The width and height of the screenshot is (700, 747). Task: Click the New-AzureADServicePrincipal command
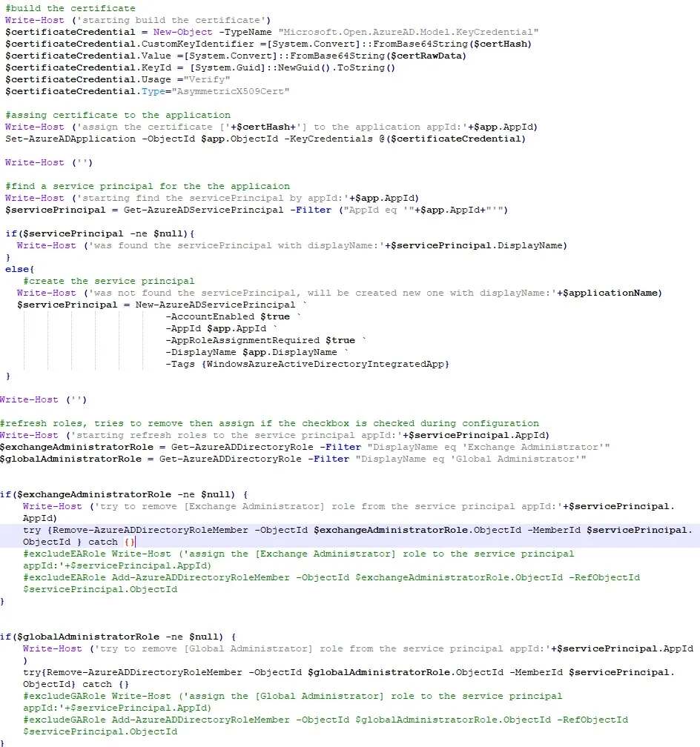pyautogui.click(x=216, y=305)
